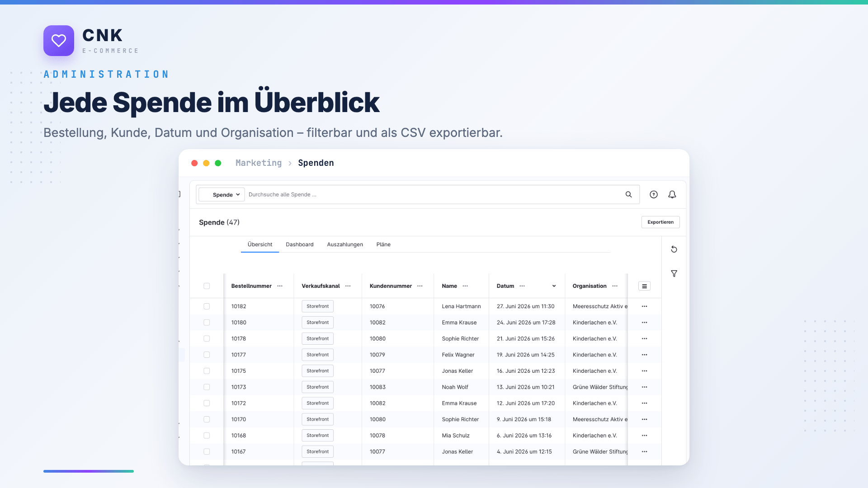868x488 pixels.
Task: Open Kundennummer column options dots
Action: point(420,286)
